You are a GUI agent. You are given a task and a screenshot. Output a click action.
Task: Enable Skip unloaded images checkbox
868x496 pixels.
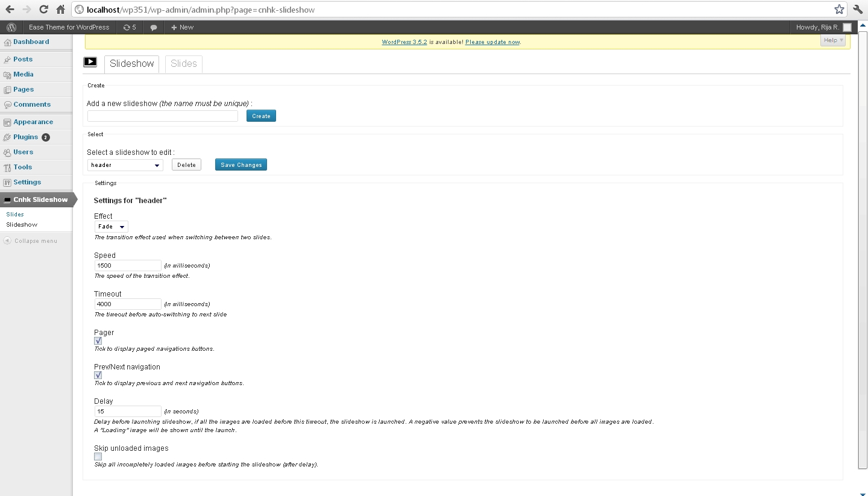click(x=98, y=457)
